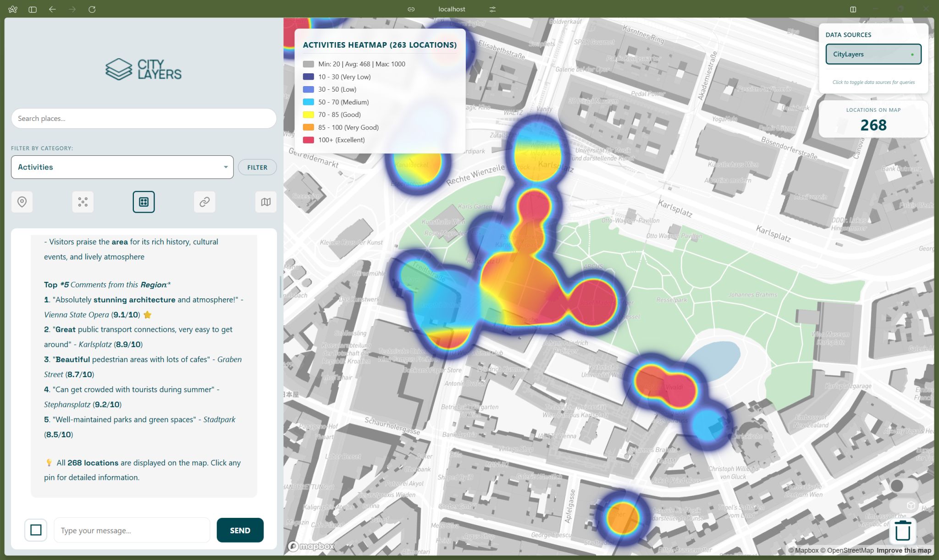Click the Search places input field
The width and height of the screenshot is (939, 560).
(144, 119)
